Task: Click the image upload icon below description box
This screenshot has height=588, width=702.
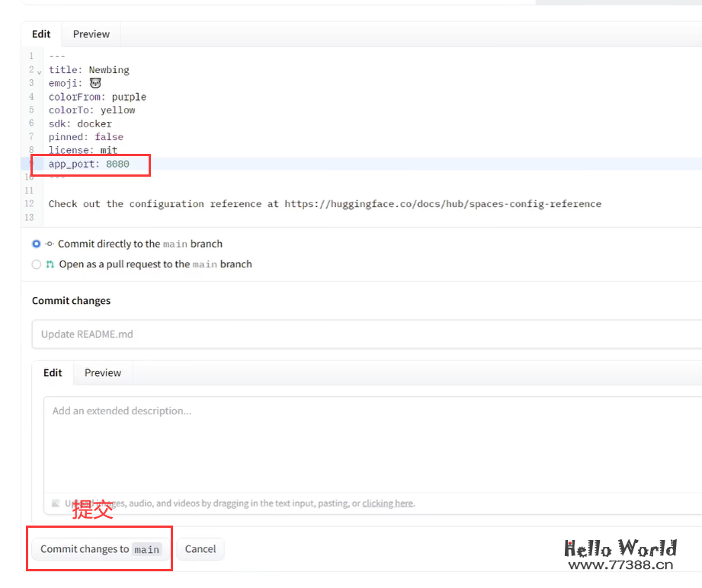Action: point(56,503)
